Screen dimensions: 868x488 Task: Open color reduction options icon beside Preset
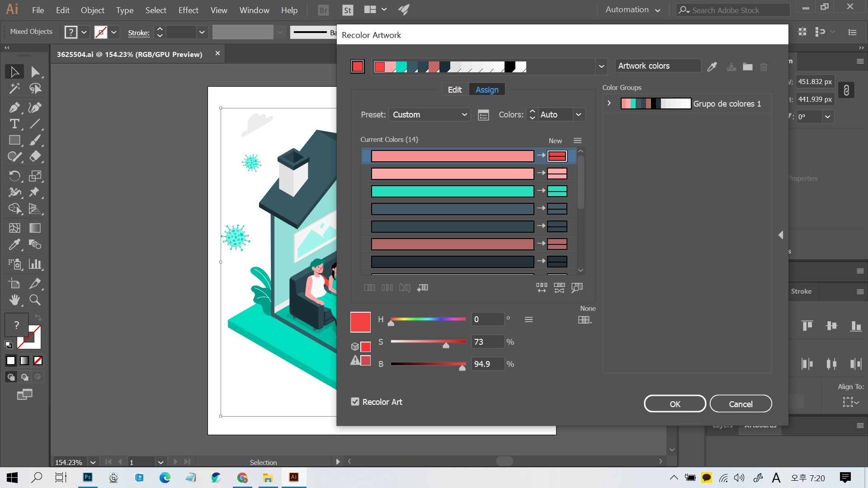pyautogui.click(x=483, y=115)
